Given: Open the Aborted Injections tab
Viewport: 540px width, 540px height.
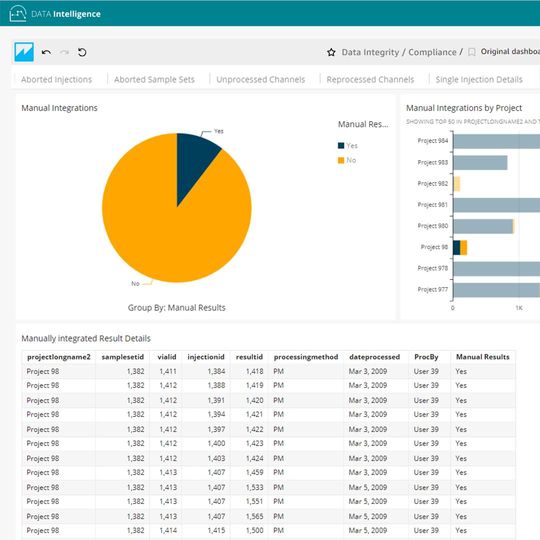Looking at the screenshot, I should (x=56, y=80).
